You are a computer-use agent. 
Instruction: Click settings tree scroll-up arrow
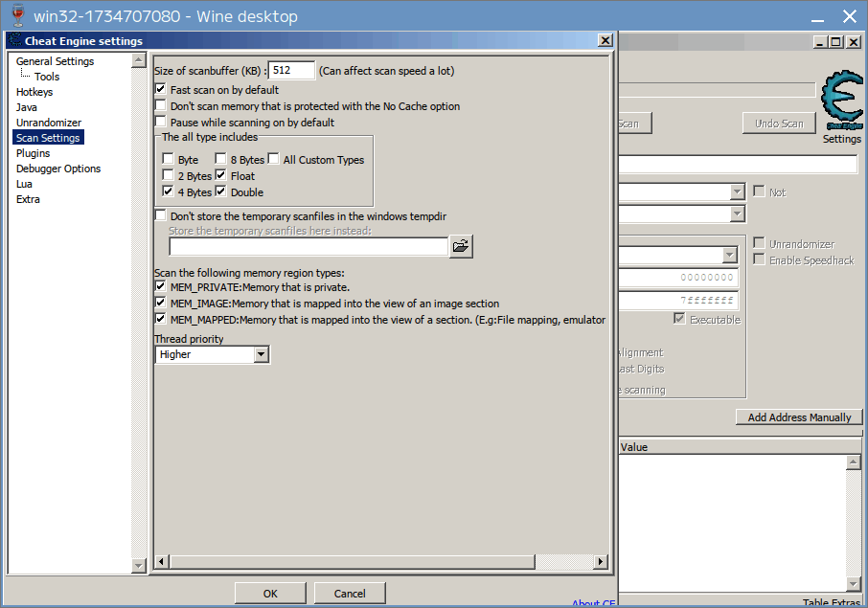[x=139, y=59]
